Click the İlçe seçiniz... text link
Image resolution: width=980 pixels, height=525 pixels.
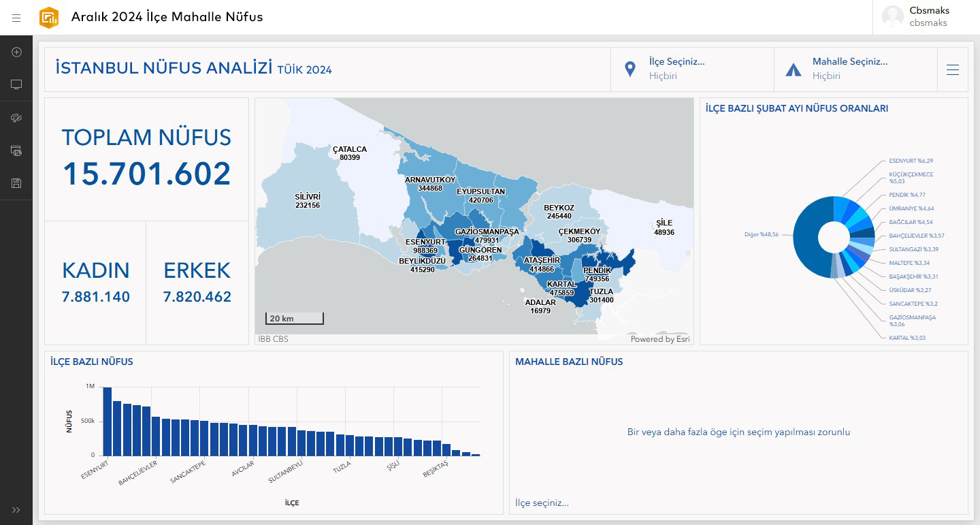click(542, 503)
